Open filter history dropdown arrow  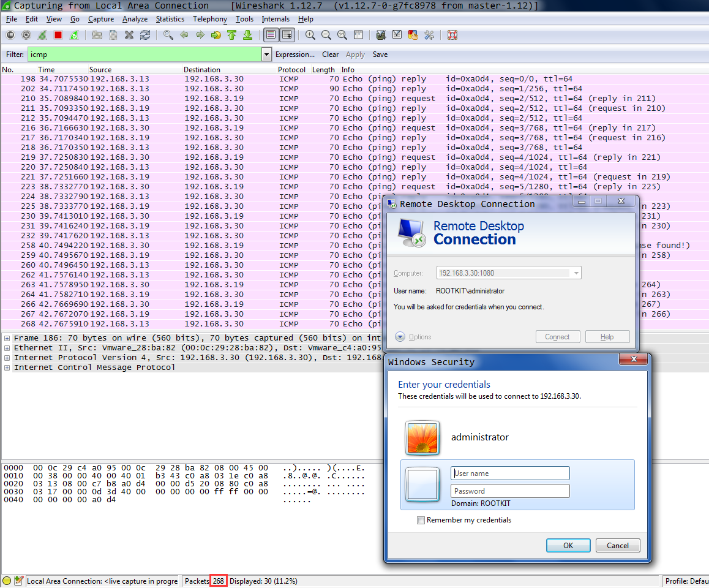click(266, 55)
